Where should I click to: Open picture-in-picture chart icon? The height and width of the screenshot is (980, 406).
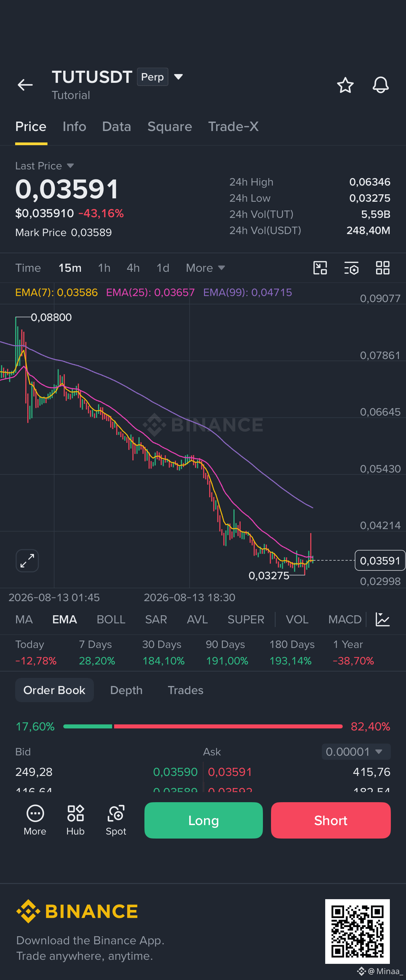pos(320,268)
